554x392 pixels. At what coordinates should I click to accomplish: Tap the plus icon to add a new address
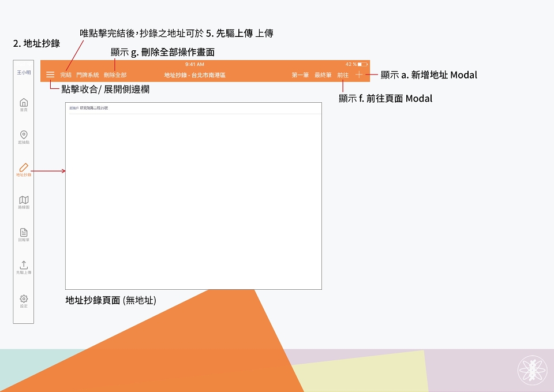[359, 74]
